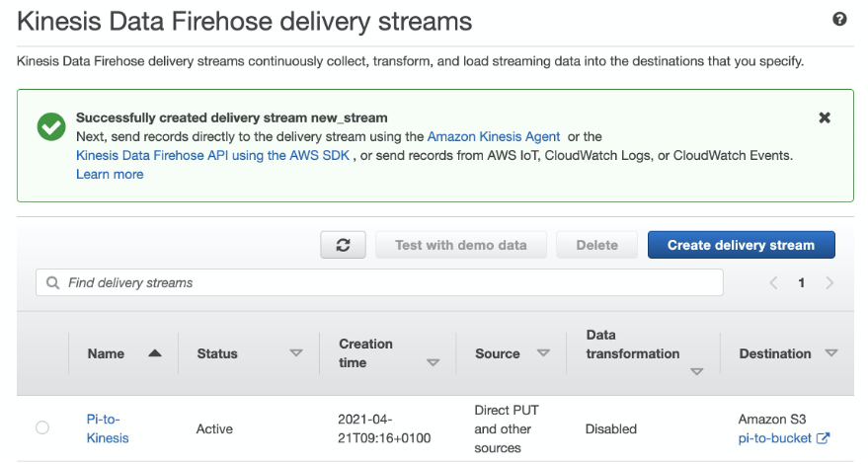This screenshot has height=464, width=868.
Task: Dismiss the success notification banner
Action: [825, 117]
